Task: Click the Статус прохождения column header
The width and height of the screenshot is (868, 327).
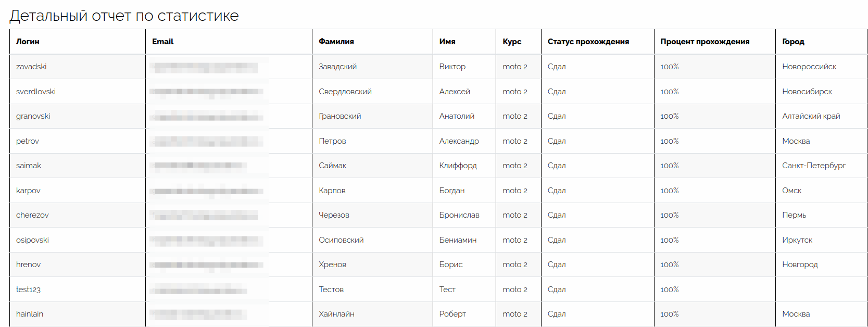Action: coord(588,42)
